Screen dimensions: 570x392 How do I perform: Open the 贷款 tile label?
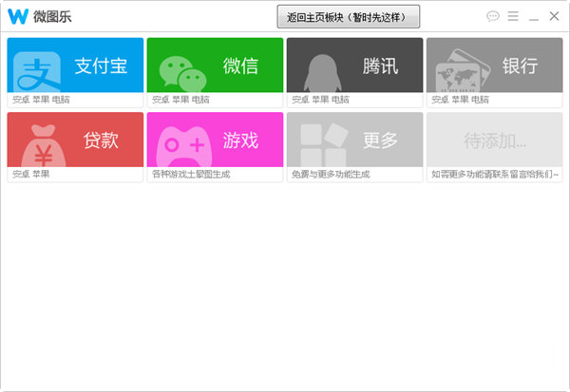(x=101, y=140)
